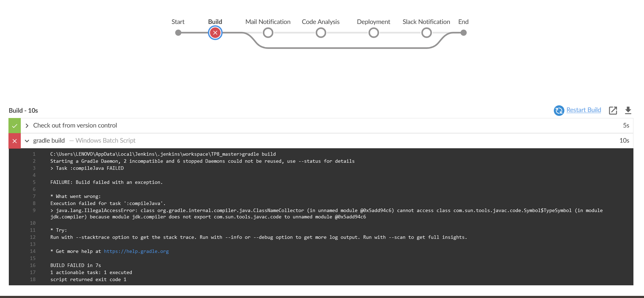Open log in new window icon
The image size is (644, 298).
[613, 111]
